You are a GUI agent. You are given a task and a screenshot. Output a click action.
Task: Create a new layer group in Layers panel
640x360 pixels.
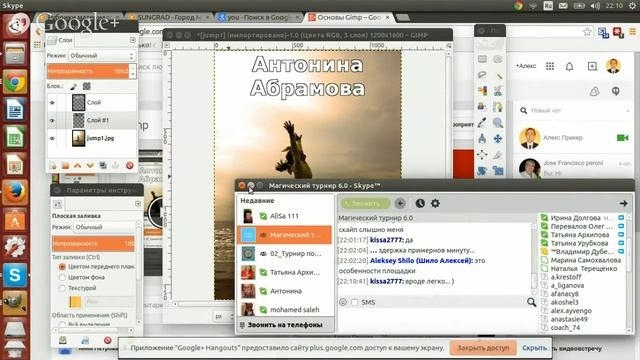tap(65, 166)
